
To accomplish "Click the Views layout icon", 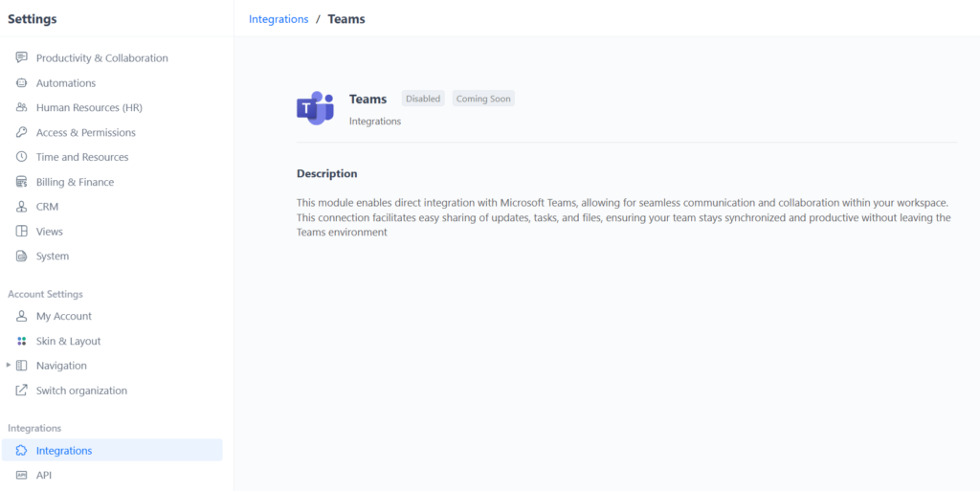I will (x=21, y=231).
